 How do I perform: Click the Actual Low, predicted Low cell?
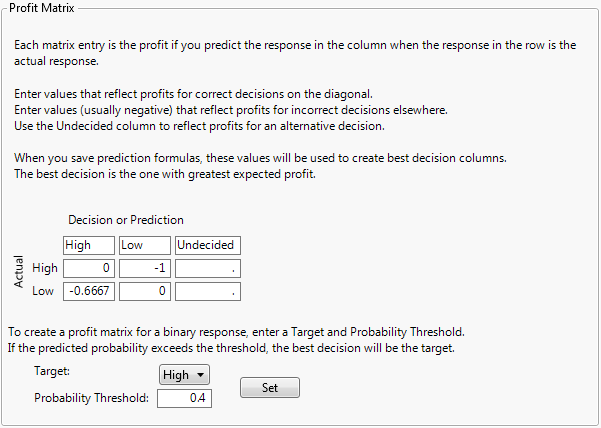point(144,291)
